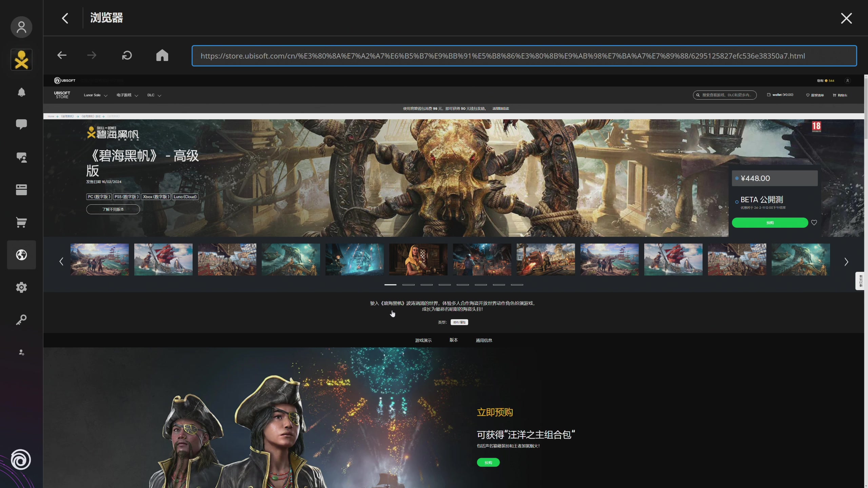Open 适用限制条款 link in promo banner
This screenshot has height=488, width=868.
[501, 108]
